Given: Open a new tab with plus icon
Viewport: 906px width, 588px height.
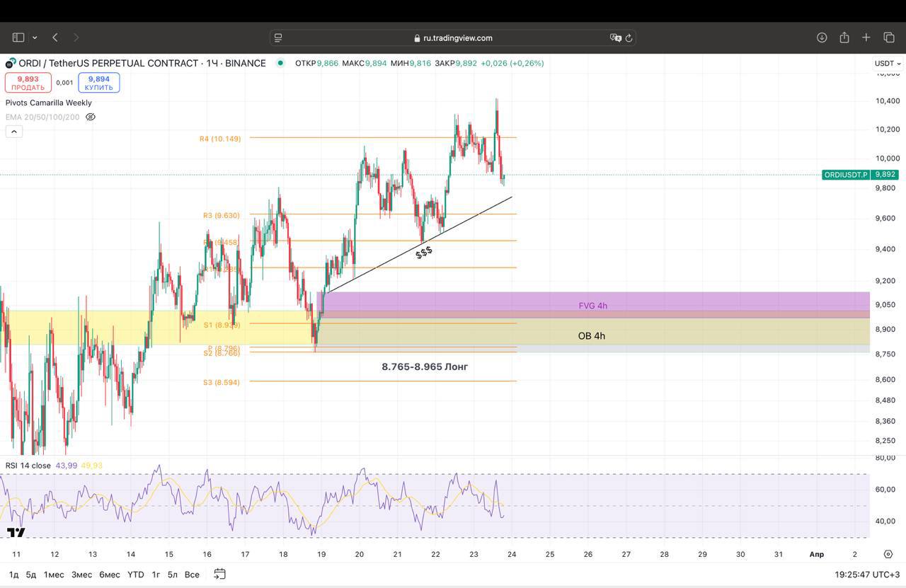Looking at the screenshot, I should tap(866, 38).
